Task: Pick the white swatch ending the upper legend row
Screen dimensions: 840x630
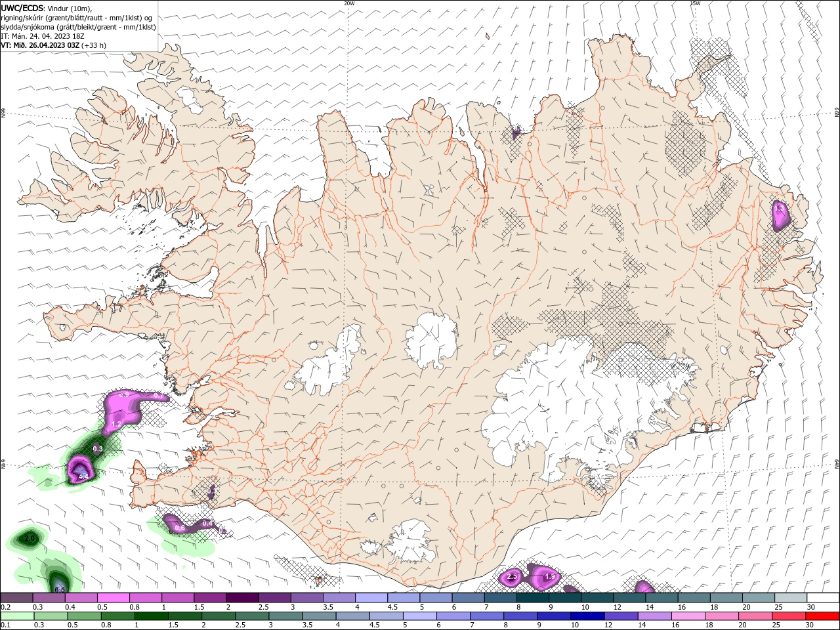Action: point(823,598)
